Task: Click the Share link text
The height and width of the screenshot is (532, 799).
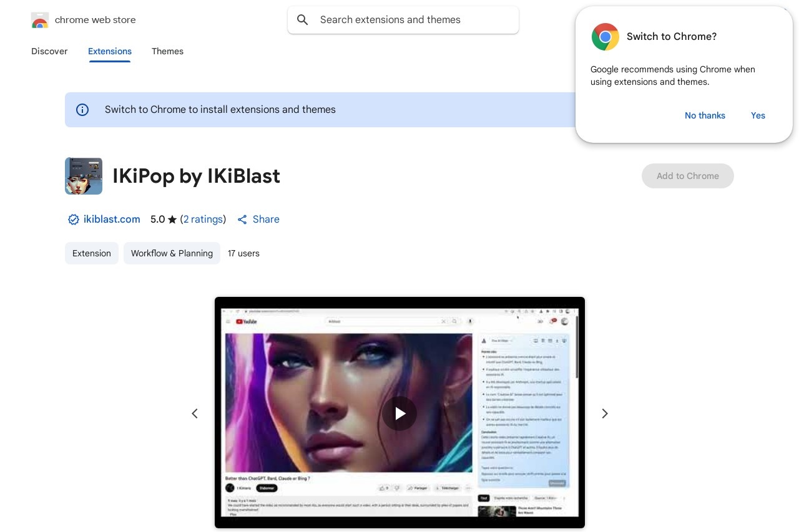Action: point(266,220)
